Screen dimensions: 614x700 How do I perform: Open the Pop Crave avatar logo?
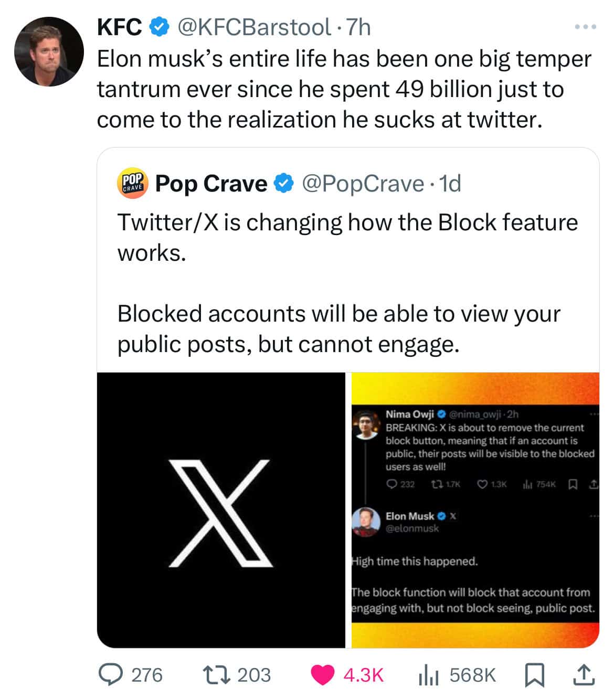point(132,183)
